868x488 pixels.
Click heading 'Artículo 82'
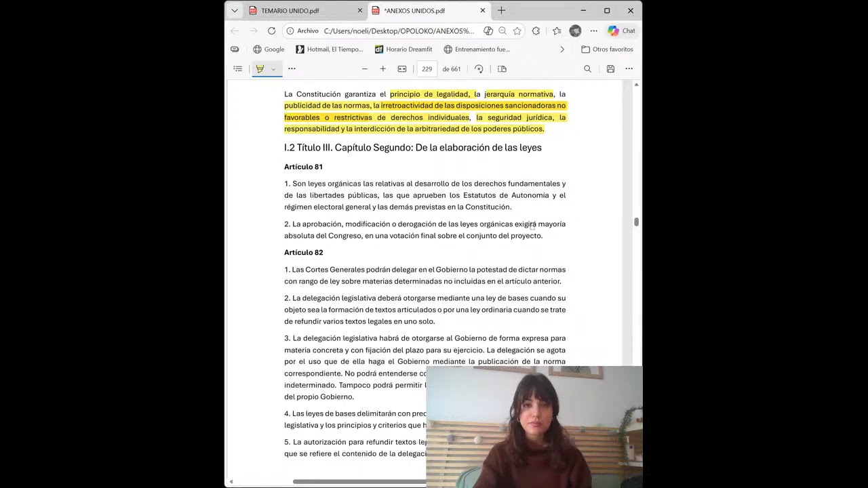pos(303,252)
